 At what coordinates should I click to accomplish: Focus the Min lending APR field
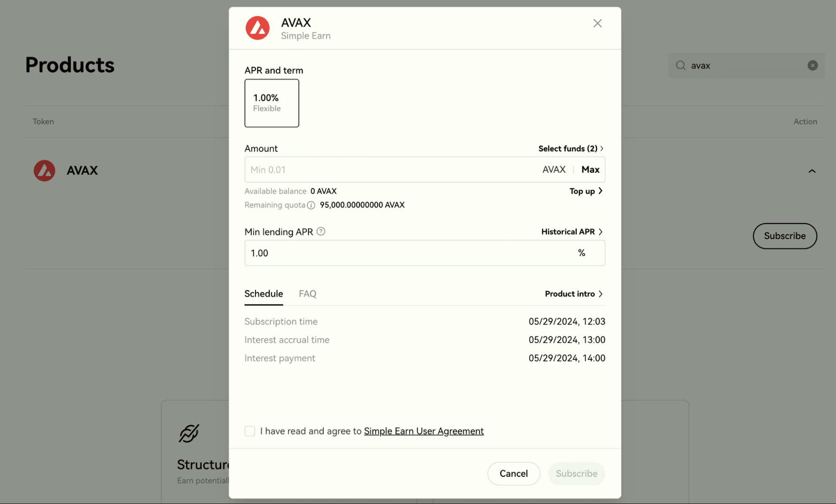pos(425,253)
